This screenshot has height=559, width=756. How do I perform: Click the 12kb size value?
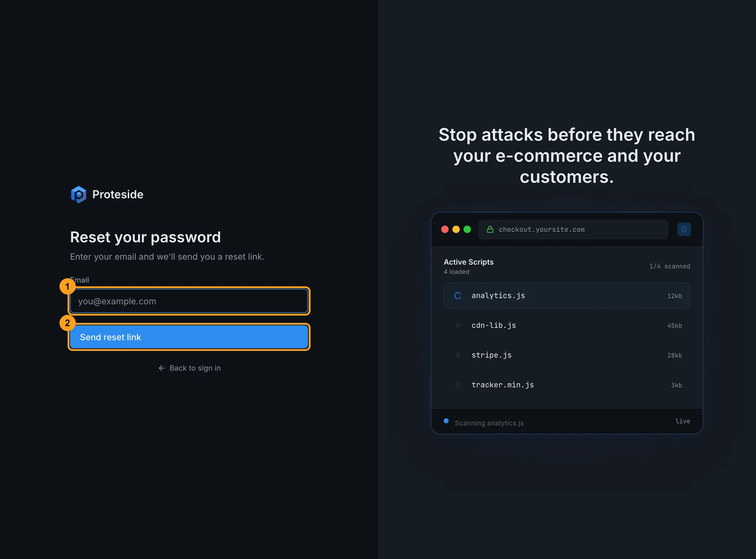point(674,296)
